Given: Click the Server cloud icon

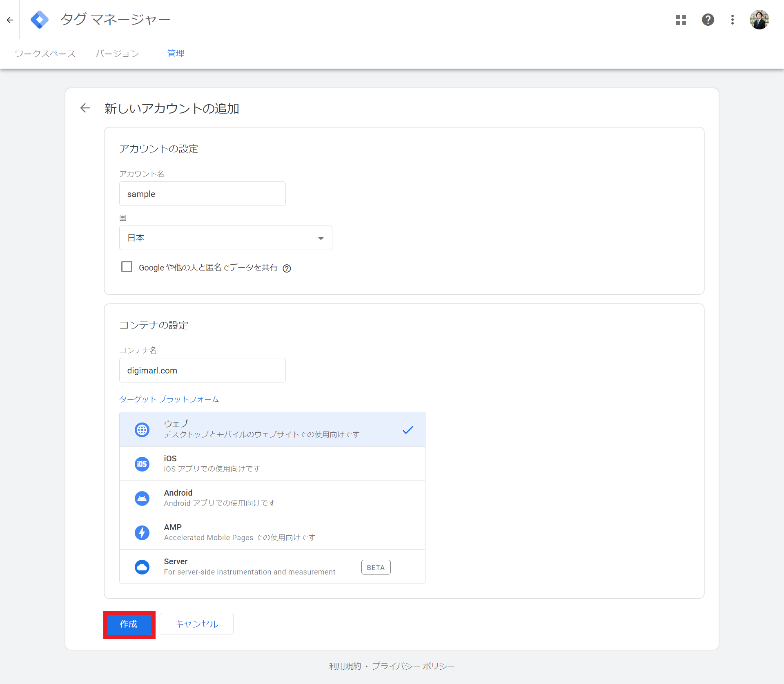Looking at the screenshot, I should click(x=142, y=567).
